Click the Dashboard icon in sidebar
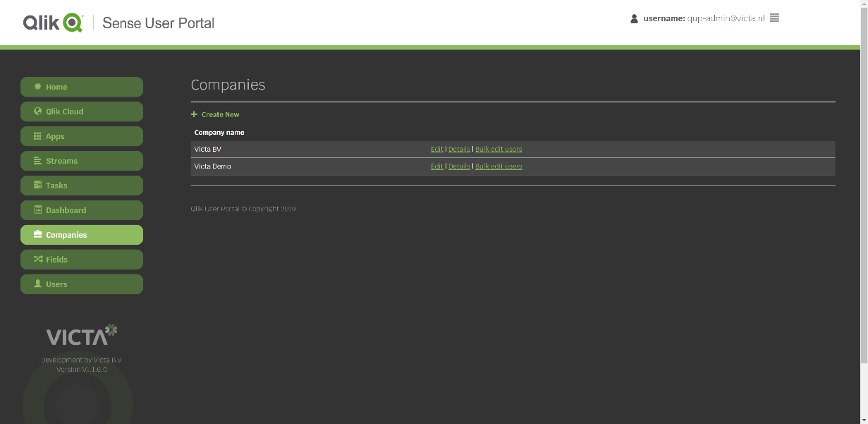The width and height of the screenshot is (868, 424). point(38,210)
